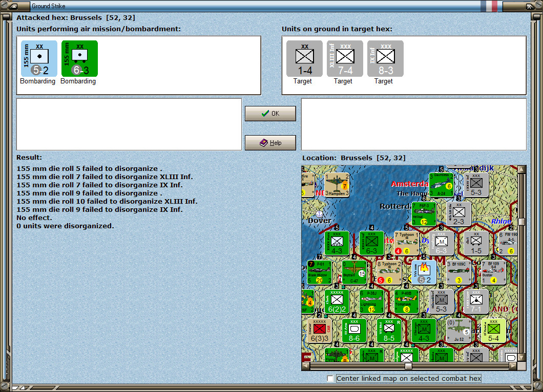The width and height of the screenshot is (543, 392).
Task: Click the map scroll right arrow
Action: (513, 366)
